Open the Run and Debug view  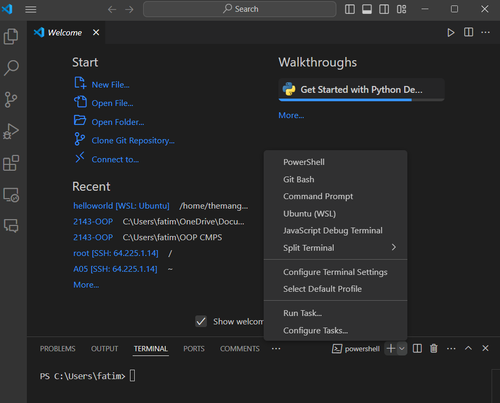tap(11, 131)
